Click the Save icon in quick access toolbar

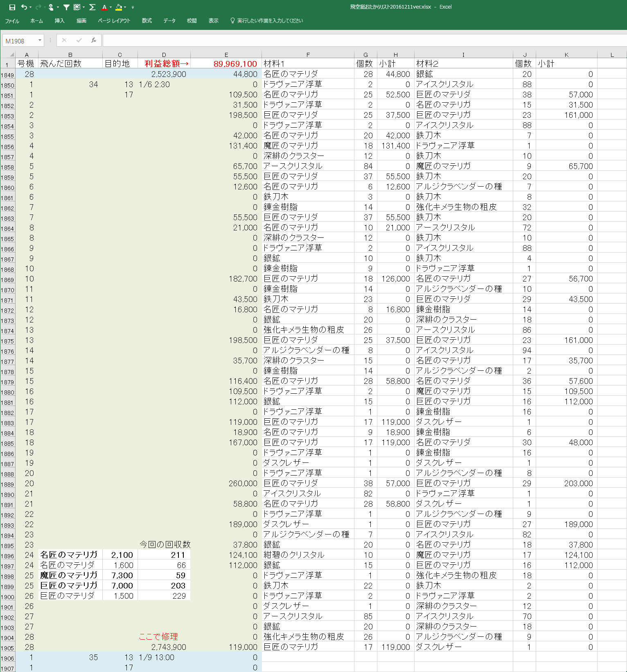click(12, 7)
